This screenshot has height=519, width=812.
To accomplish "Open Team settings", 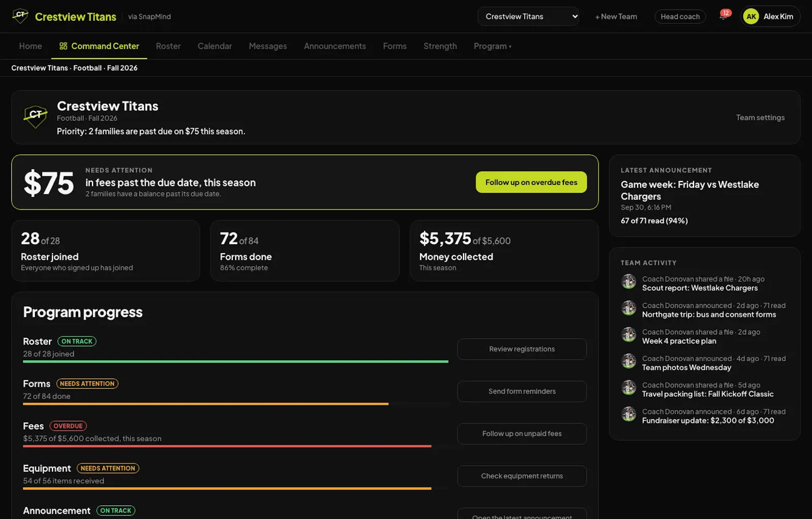I will [x=760, y=117].
